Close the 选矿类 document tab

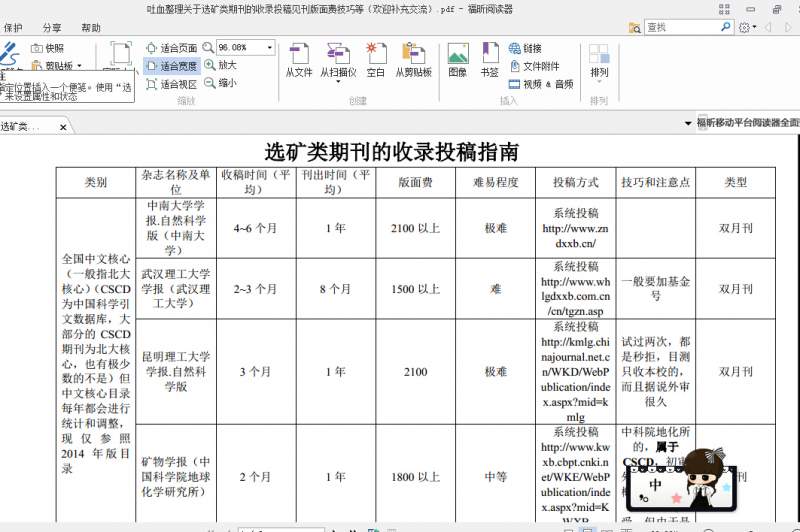point(63,127)
